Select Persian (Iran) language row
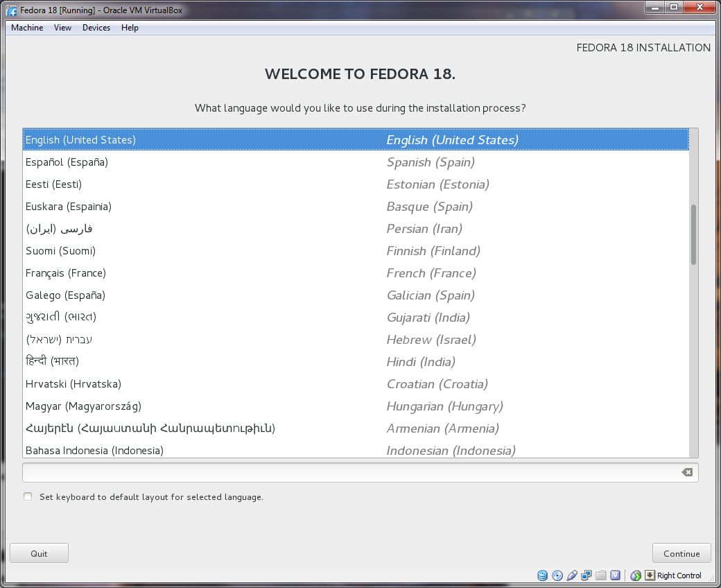721x588 pixels. coord(356,229)
